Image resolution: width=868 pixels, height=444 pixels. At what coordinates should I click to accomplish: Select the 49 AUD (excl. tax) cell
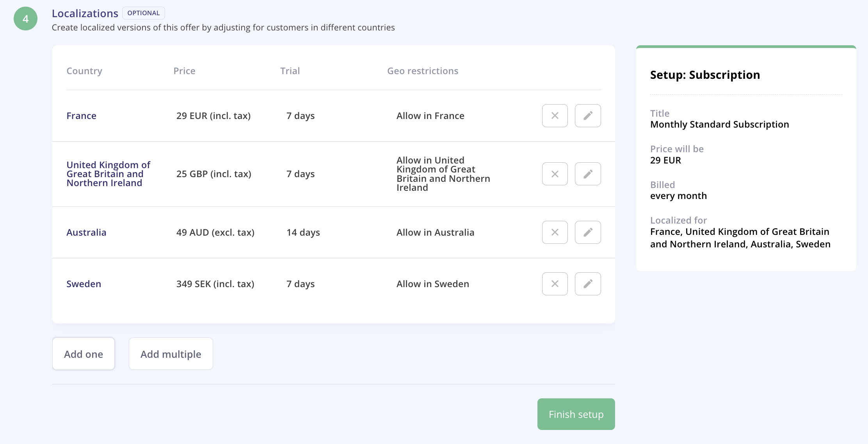point(215,233)
